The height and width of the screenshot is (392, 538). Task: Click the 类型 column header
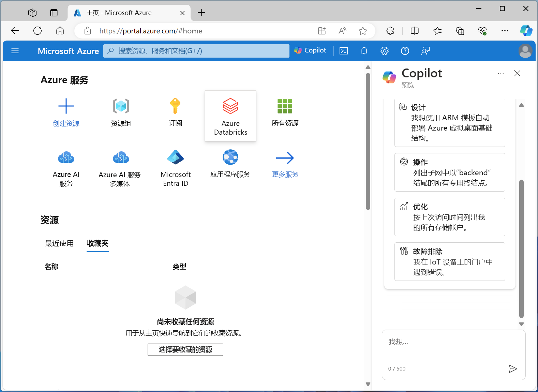[179, 267]
